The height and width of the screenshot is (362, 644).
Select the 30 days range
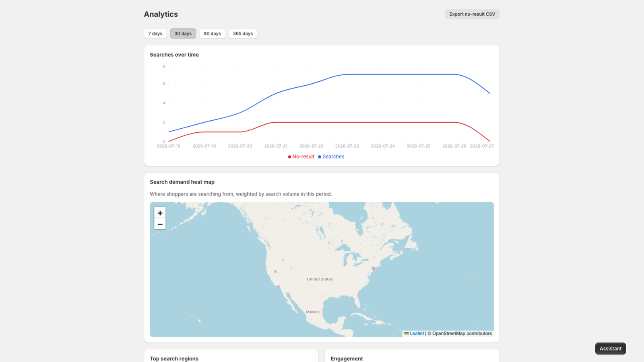[183, 34]
